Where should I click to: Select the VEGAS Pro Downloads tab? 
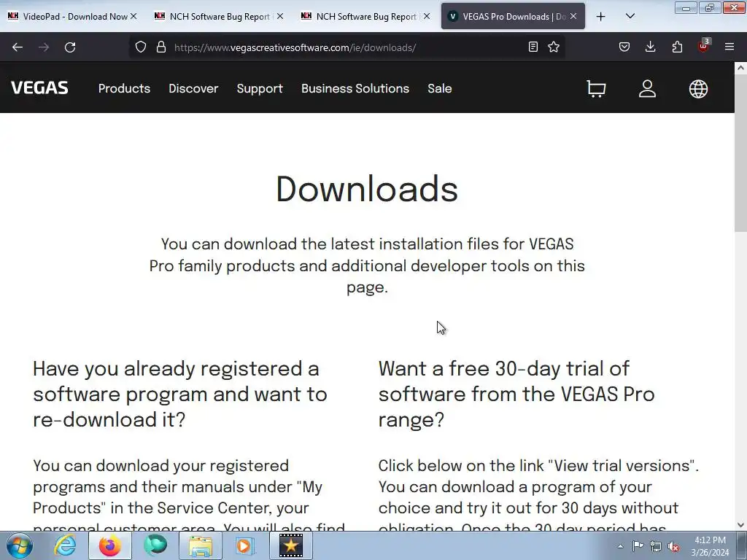(x=513, y=17)
